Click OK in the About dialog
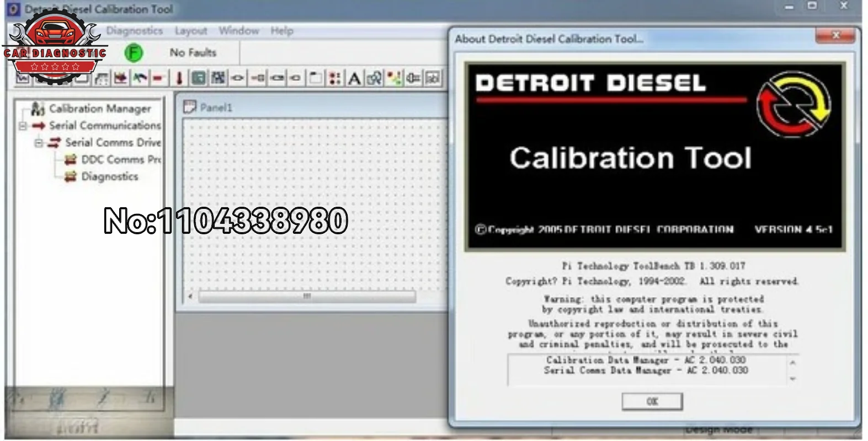868x441 pixels. [x=652, y=401]
